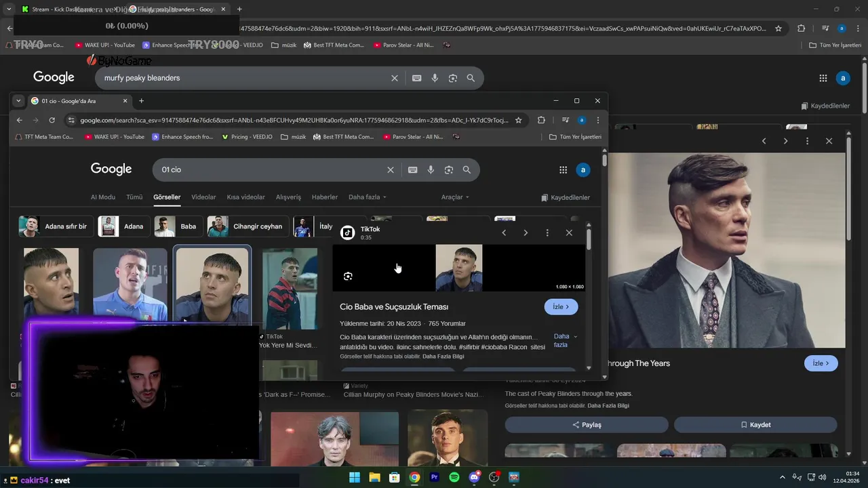
Task: Click Lens search icon on TikTok preview image
Action: tap(348, 276)
